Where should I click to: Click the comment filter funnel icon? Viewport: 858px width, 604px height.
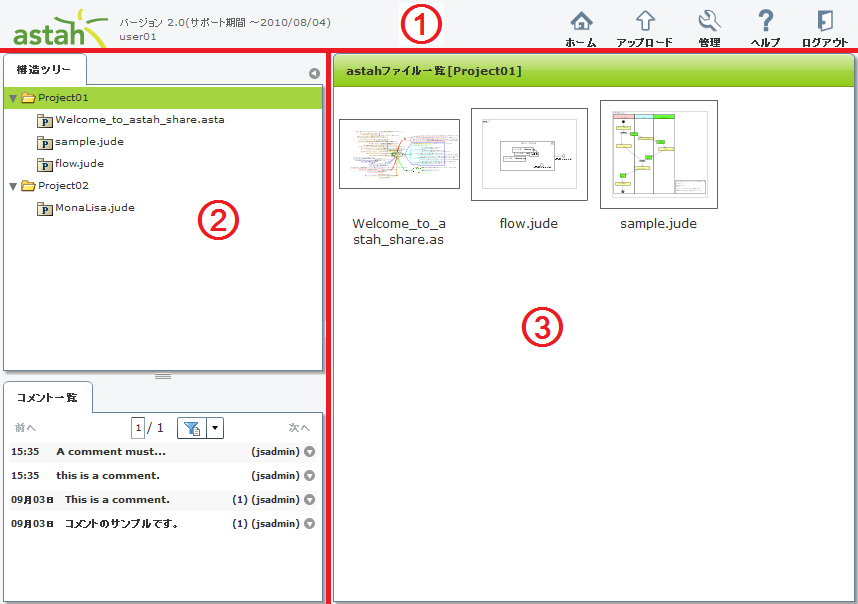(192, 428)
